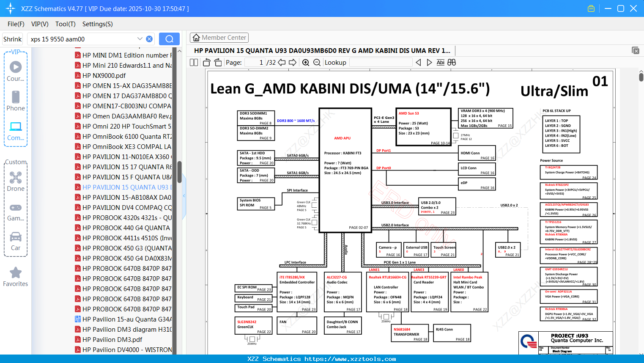Find previous lookup match triangle
This screenshot has height=363, width=644.
tap(418, 62)
